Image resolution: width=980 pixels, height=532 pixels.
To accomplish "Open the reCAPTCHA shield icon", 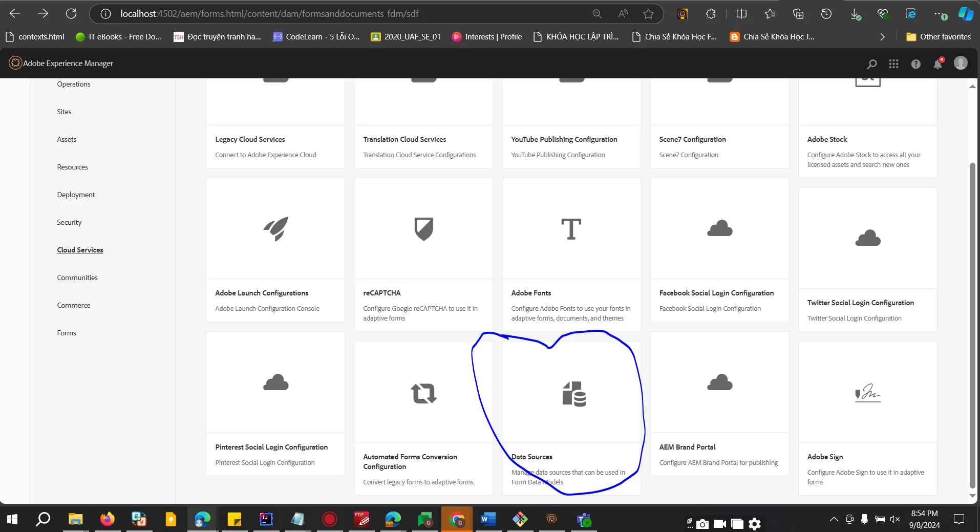I will 424,228.
